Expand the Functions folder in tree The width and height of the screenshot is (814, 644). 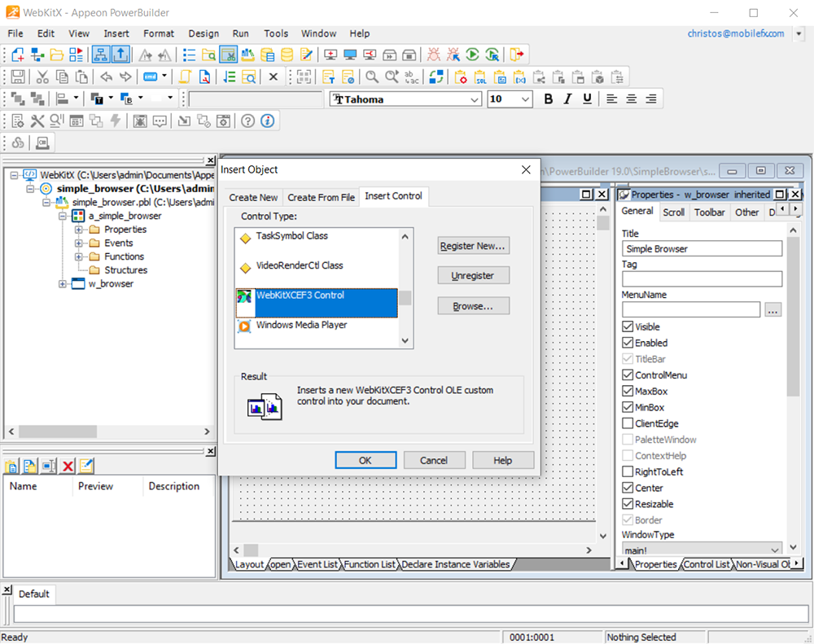78,256
